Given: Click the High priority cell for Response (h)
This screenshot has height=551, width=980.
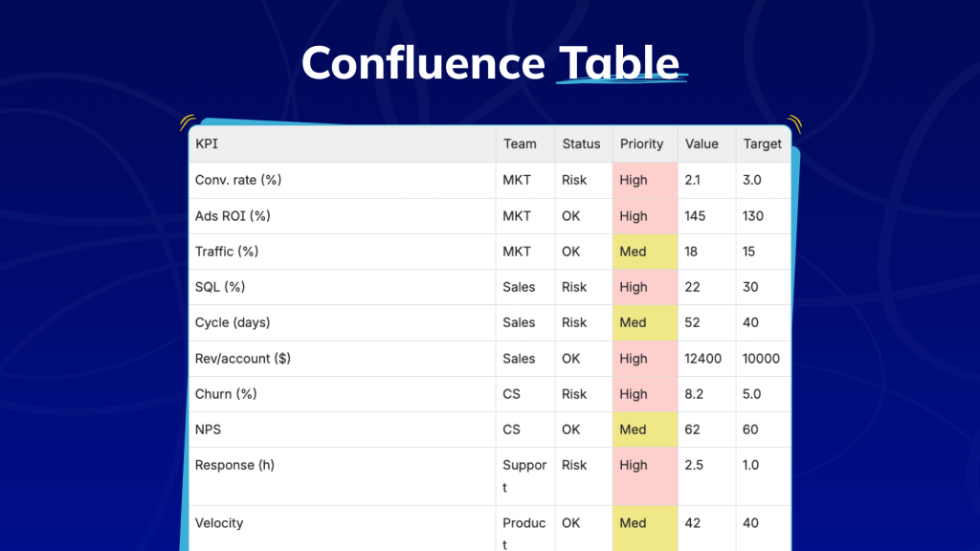Looking at the screenshot, I should pyautogui.click(x=643, y=465).
